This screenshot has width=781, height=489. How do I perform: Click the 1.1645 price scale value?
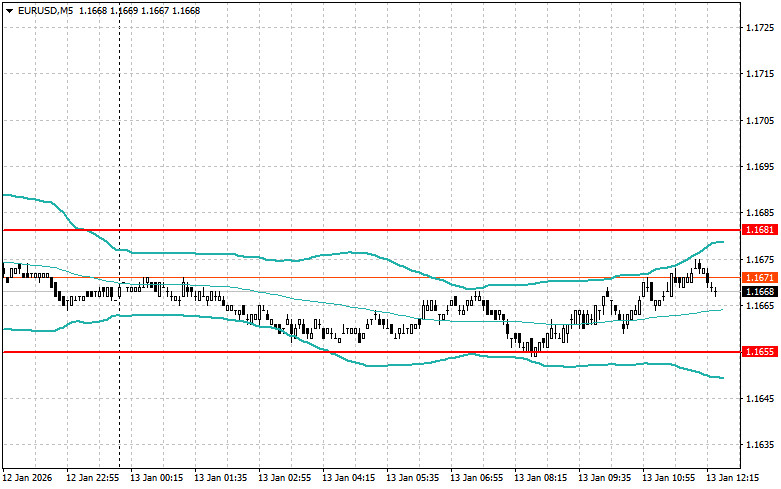[x=760, y=398]
